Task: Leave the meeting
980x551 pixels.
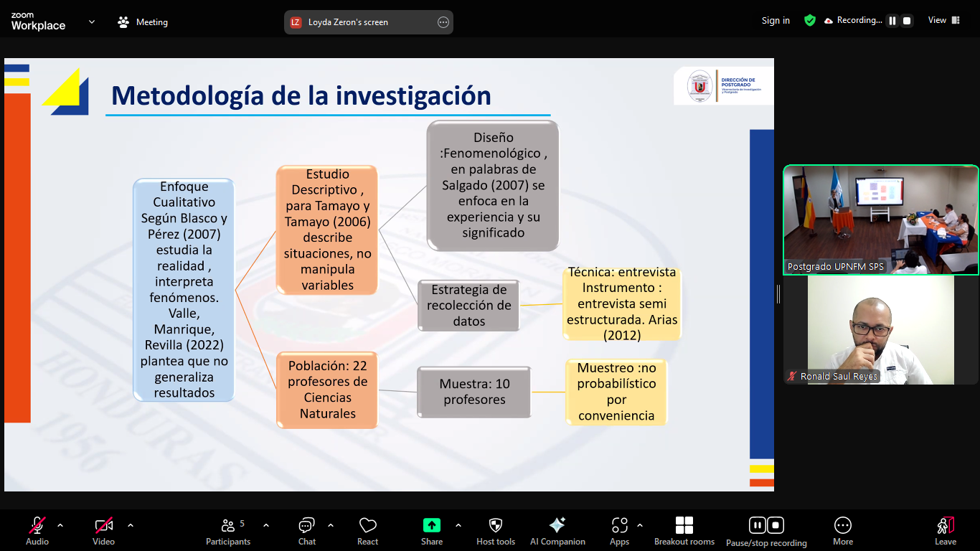Action: (x=946, y=531)
